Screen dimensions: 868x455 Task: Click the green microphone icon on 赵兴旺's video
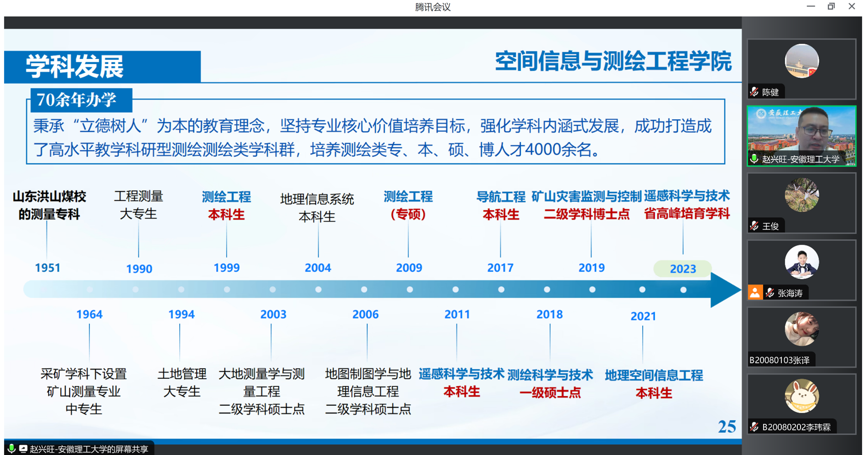[754, 159]
